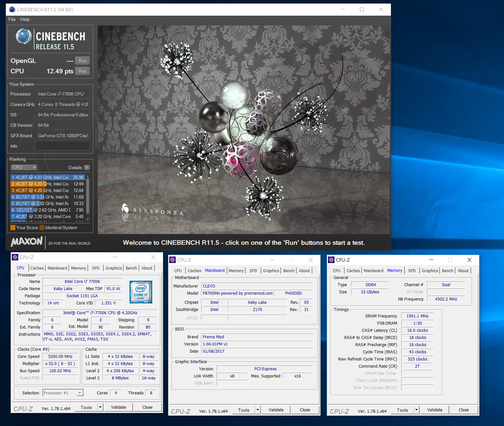
Task: Click Validate in the CPU-Z CPU window
Action: [119, 407]
